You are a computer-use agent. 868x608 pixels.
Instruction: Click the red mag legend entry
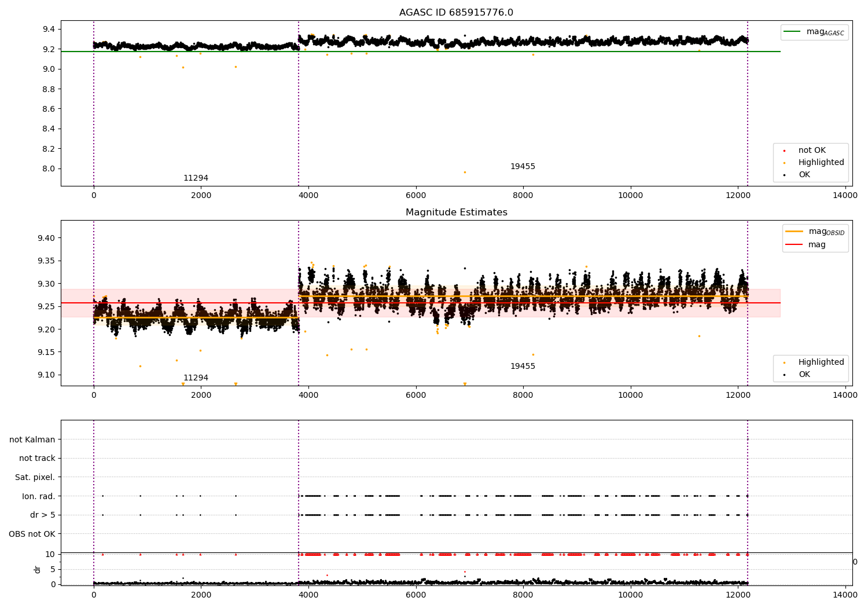(816, 244)
